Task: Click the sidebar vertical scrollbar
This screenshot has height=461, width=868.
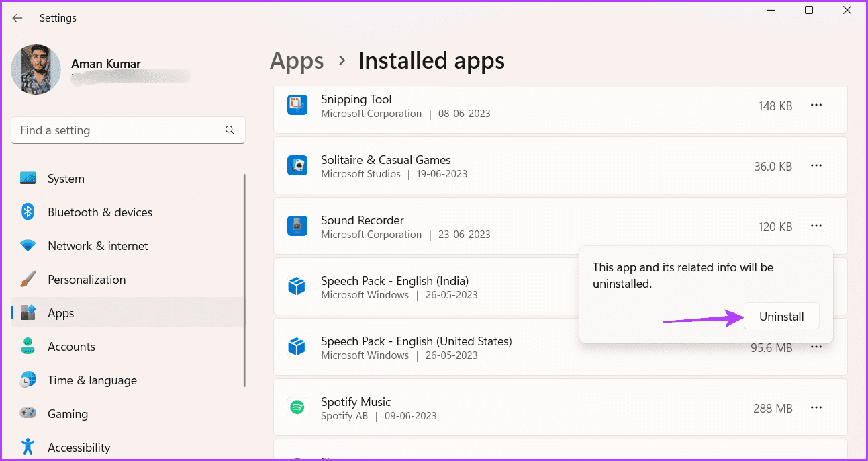Action: 244,280
